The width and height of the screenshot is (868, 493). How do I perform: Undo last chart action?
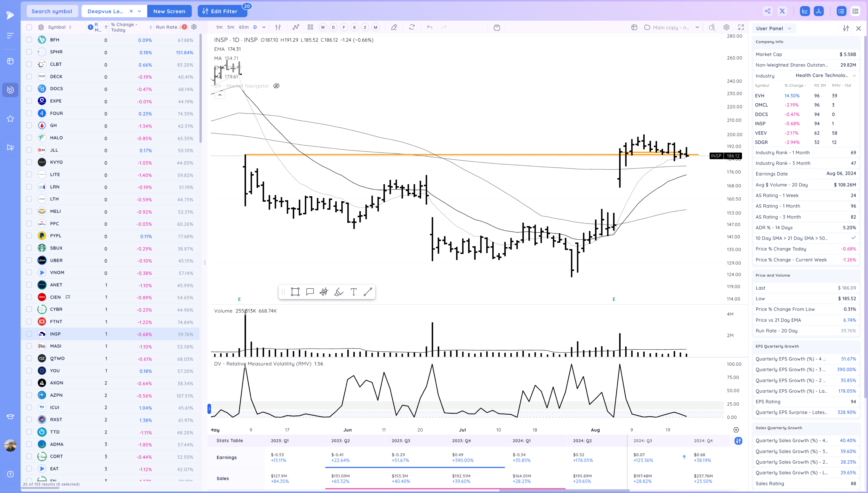pos(430,27)
